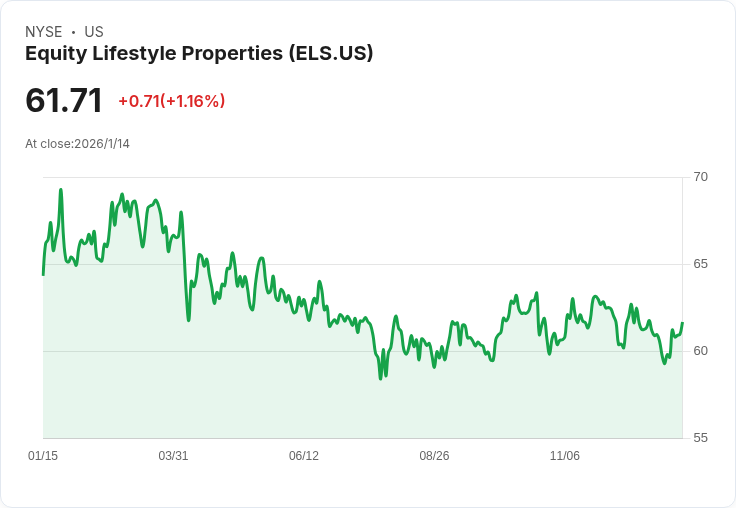Click the starting point of the price line

tap(43, 274)
